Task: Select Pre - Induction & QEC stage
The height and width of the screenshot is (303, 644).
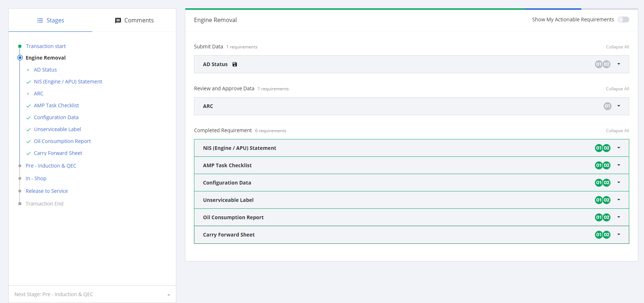Action: [x=51, y=166]
